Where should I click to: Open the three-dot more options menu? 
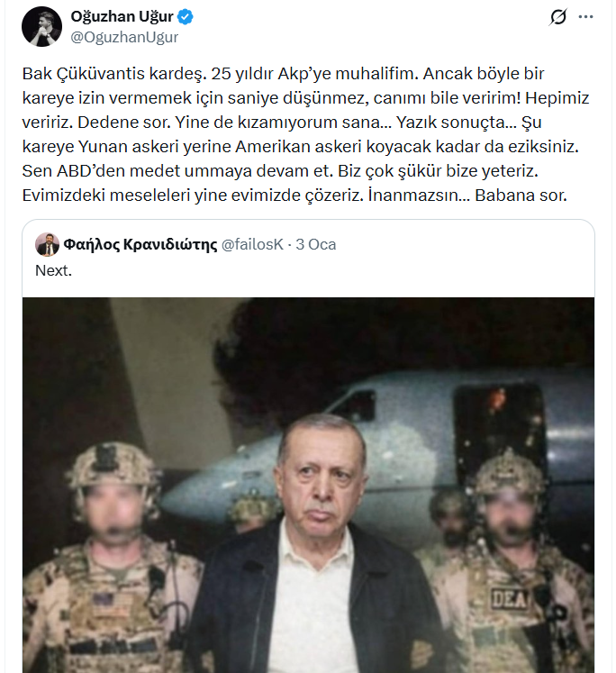coord(585,17)
